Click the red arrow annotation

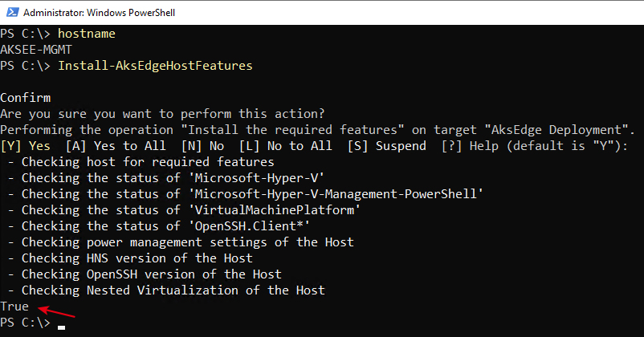(57, 311)
